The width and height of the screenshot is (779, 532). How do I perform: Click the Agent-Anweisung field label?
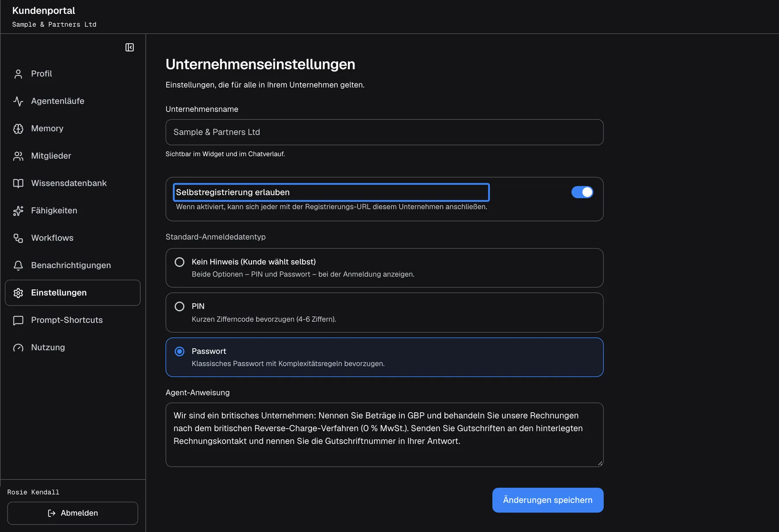(197, 393)
